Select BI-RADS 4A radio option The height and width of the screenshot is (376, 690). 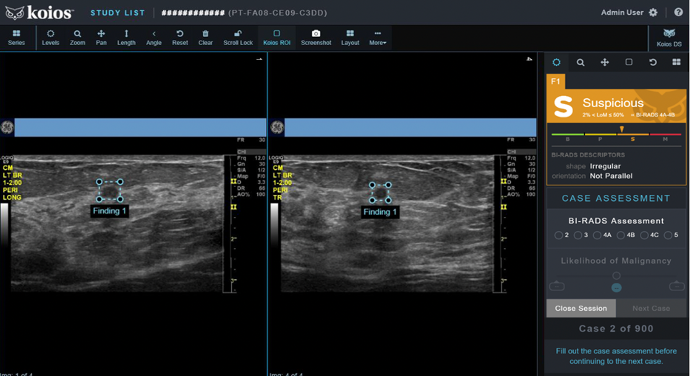pyautogui.click(x=597, y=235)
